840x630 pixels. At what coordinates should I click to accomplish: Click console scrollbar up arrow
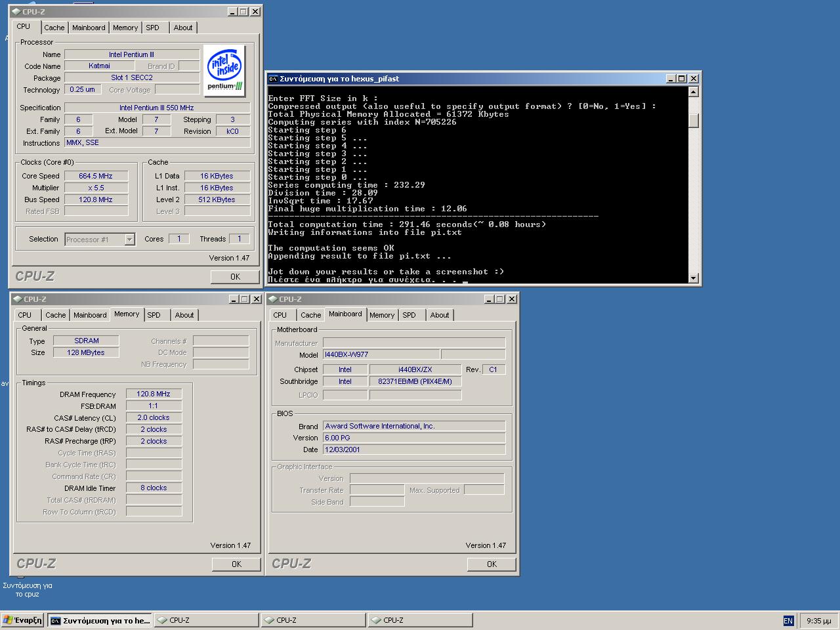pyautogui.click(x=694, y=92)
